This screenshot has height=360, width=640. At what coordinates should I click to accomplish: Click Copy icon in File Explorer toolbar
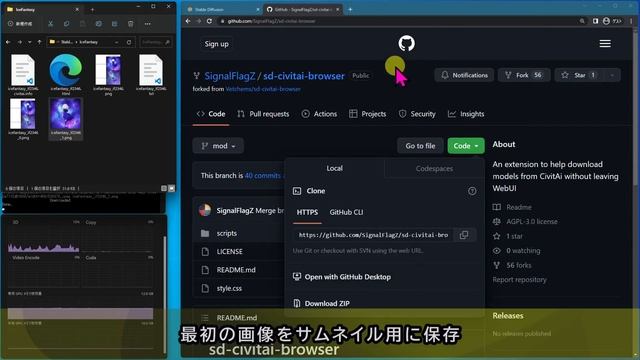click(67, 24)
